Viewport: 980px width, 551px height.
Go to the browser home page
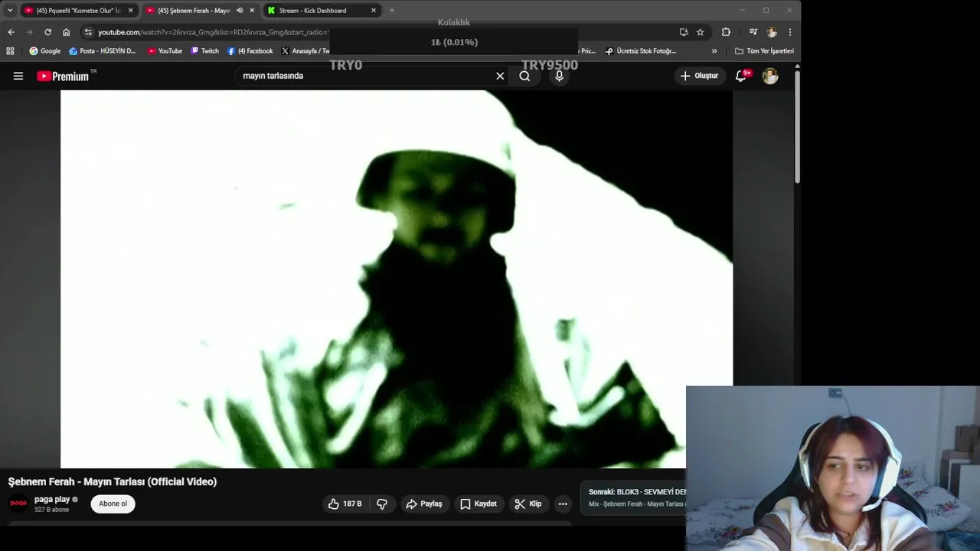click(66, 32)
